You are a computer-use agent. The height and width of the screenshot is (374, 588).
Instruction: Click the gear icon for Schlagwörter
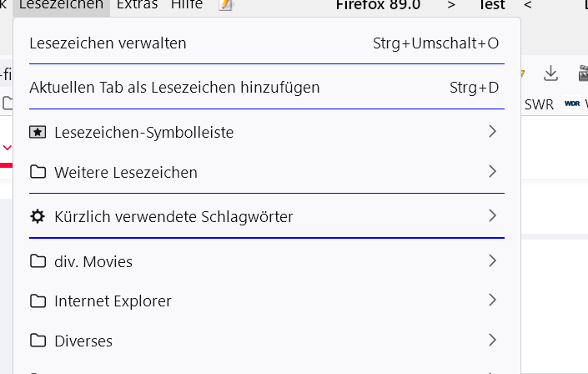click(37, 217)
